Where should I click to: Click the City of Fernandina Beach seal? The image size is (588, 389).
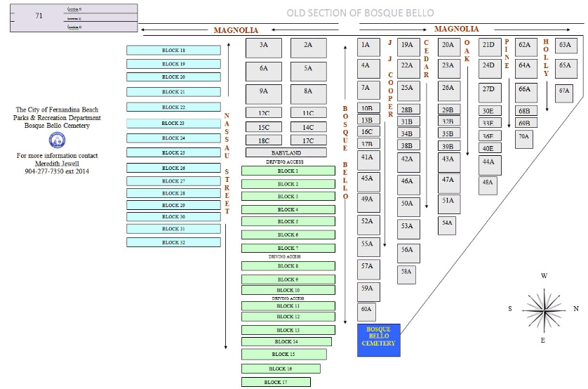point(56,140)
